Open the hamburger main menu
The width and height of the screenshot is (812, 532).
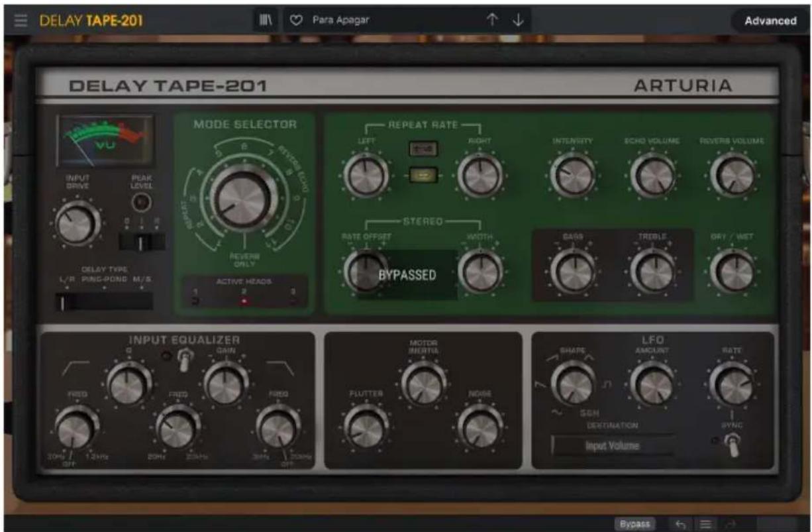point(21,21)
